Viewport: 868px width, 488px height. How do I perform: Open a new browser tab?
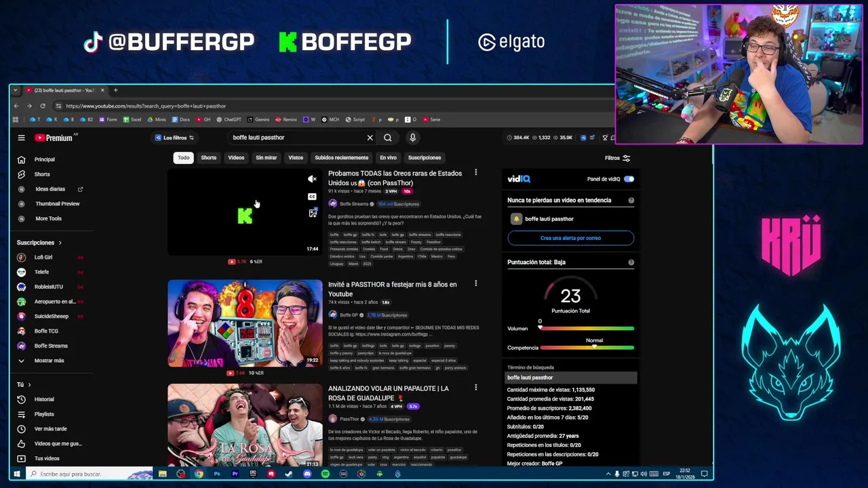tap(115, 90)
